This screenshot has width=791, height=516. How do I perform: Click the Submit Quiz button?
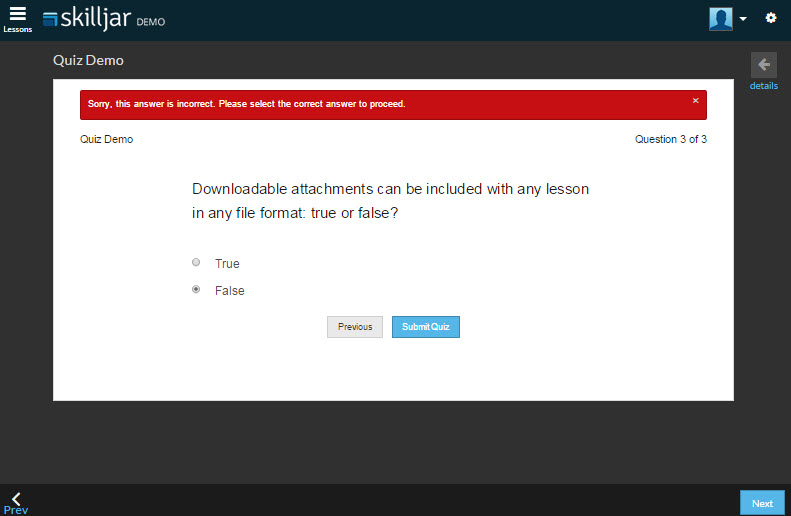coord(426,327)
